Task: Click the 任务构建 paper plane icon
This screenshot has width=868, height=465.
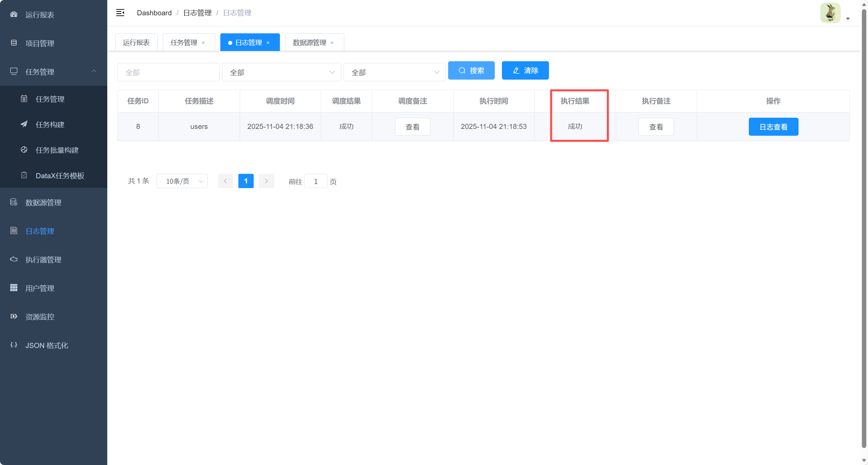Action: pos(24,124)
